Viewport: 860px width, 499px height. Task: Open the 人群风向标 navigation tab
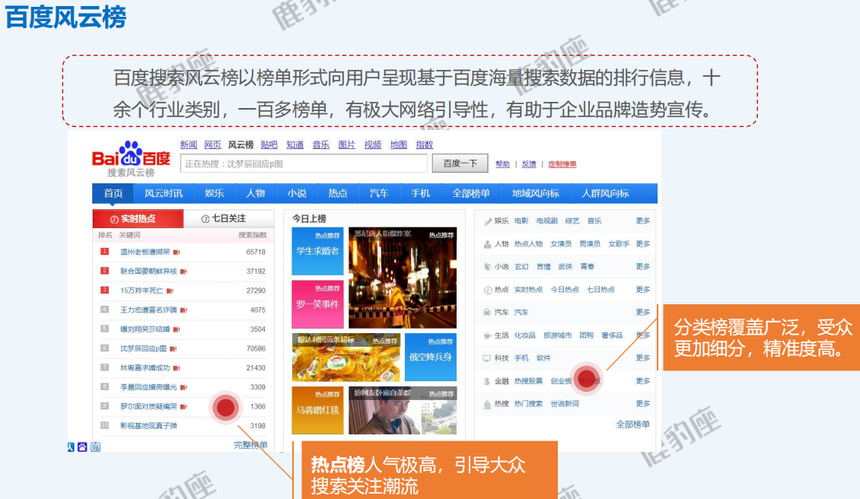(606, 194)
